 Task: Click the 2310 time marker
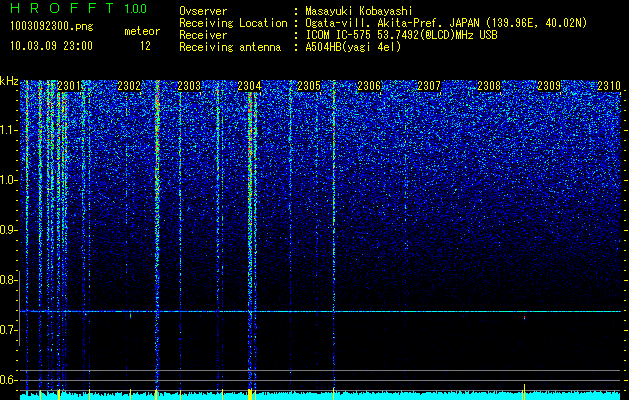pos(609,86)
